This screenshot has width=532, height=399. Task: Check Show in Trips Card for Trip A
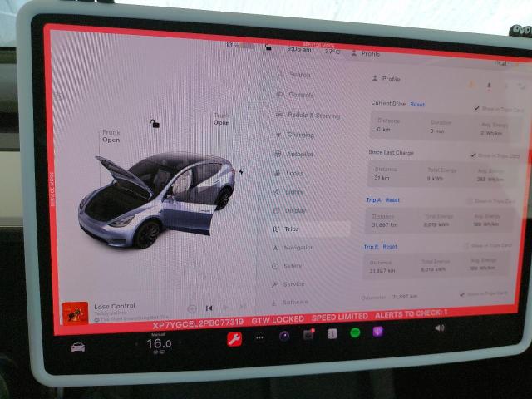(x=470, y=201)
